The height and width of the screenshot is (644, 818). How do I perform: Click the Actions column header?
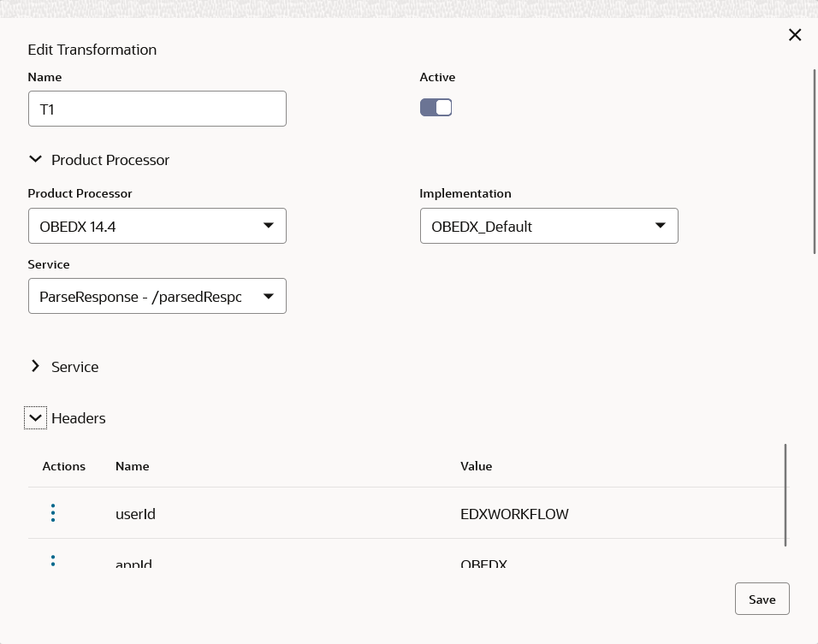64,466
